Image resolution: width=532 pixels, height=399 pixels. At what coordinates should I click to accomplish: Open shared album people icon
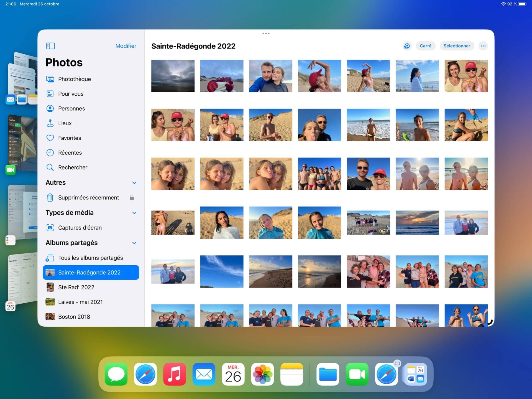coord(407,46)
